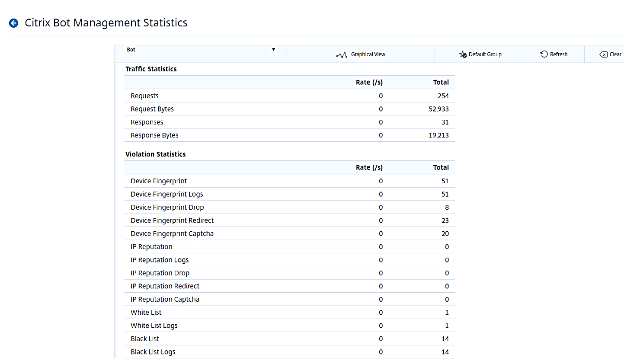
Task: Select the Device Fingerprint Drop row
Action: pyautogui.click(x=167, y=208)
